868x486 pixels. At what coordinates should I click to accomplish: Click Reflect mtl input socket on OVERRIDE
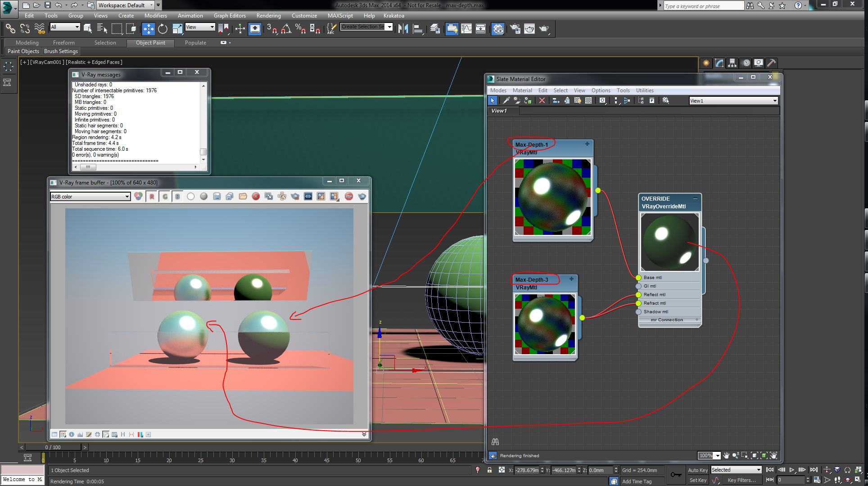[638, 295]
